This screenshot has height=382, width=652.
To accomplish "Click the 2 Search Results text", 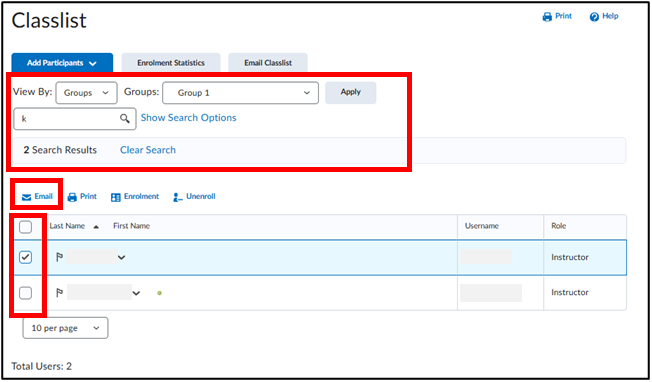I will [x=60, y=150].
